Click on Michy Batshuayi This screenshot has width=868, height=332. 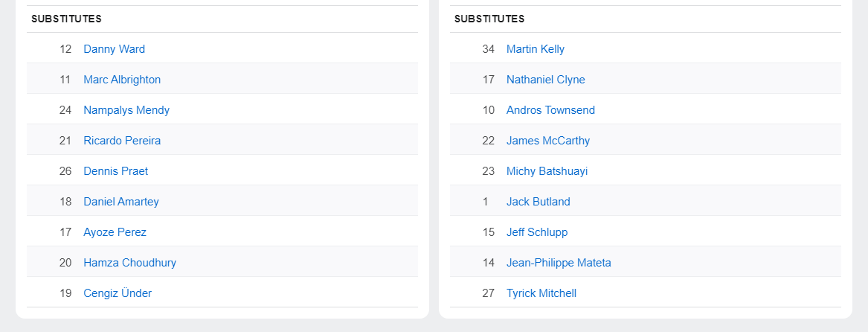(547, 171)
